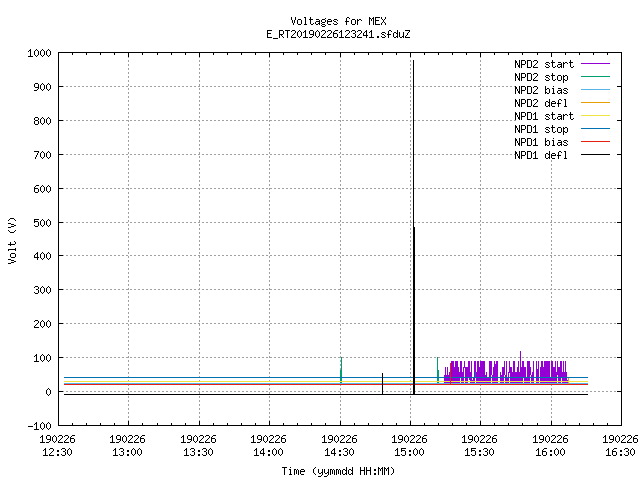Select the NPD2 stop legend label
640x480 pixels.
[x=541, y=77]
